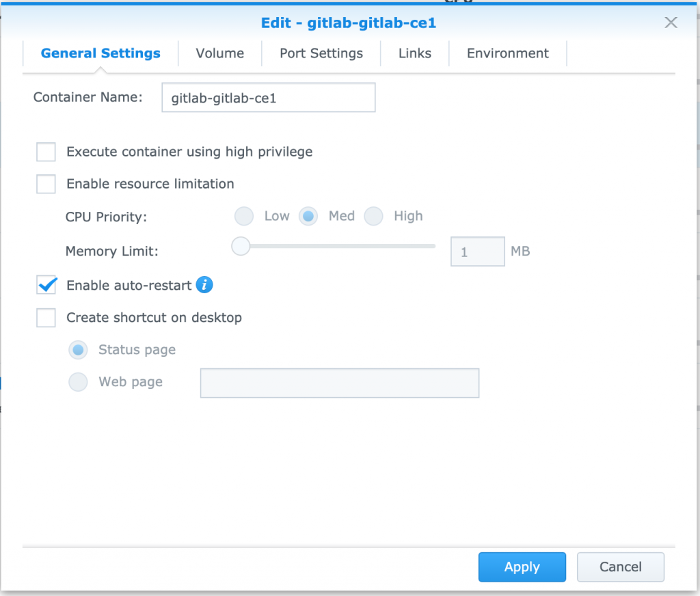Select Med CPU priority
The height and width of the screenshot is (596, 700).
[x=308, y=216]
